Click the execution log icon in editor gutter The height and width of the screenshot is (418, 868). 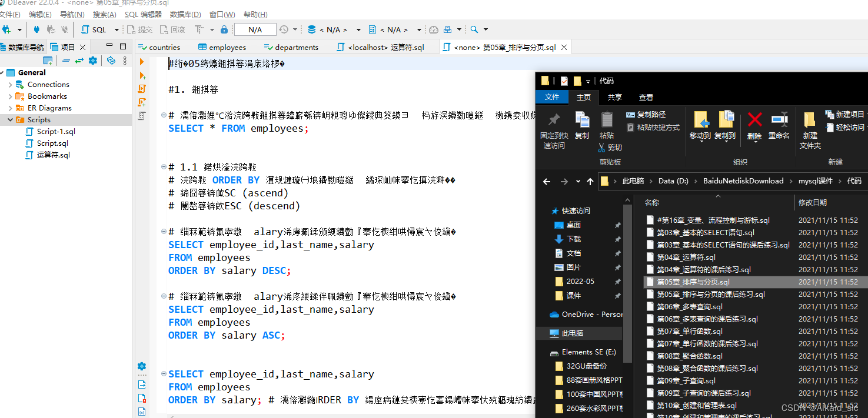[142, 398]
